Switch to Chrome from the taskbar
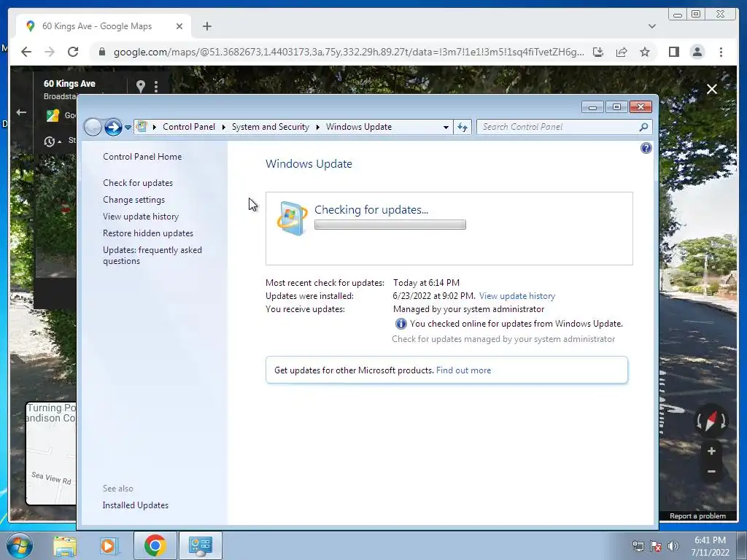The height and width of the screenshot is (560, 747). coord(155,545)
